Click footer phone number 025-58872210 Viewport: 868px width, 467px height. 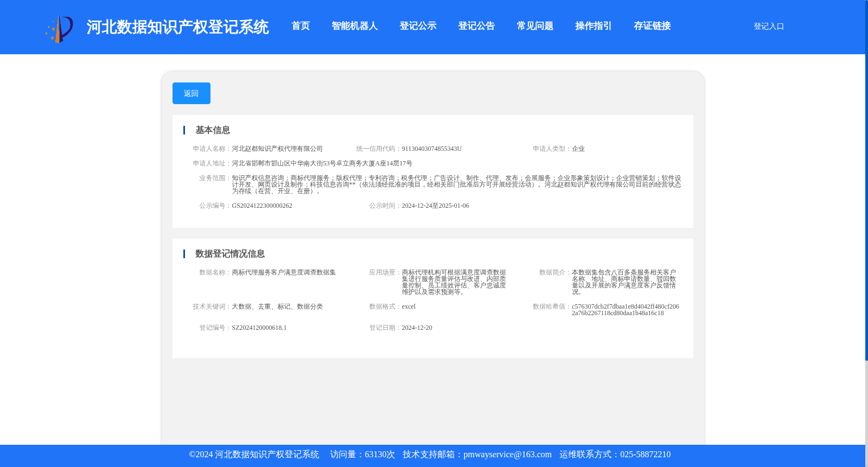click(645, 455)
